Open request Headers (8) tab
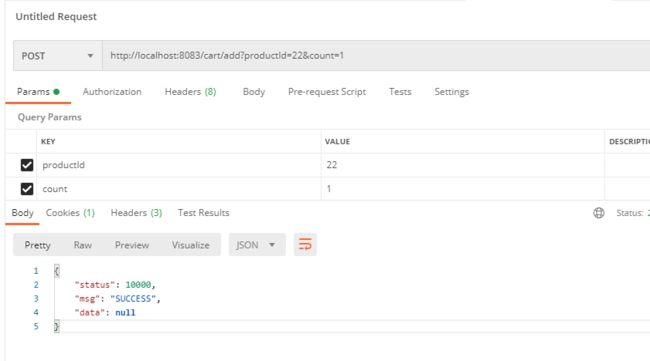 pos(190,92)
